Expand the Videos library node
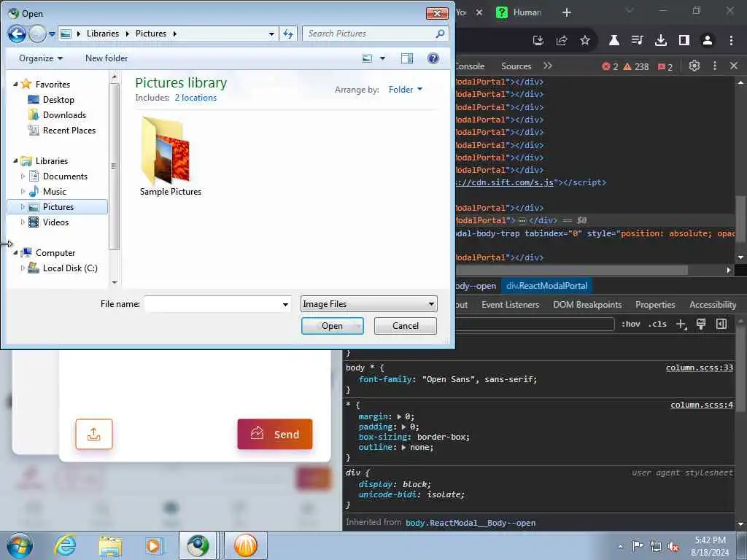 [x=23, y=222]
